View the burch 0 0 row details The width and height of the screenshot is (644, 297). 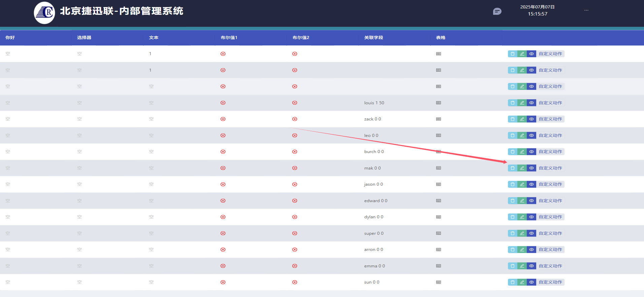532,152
